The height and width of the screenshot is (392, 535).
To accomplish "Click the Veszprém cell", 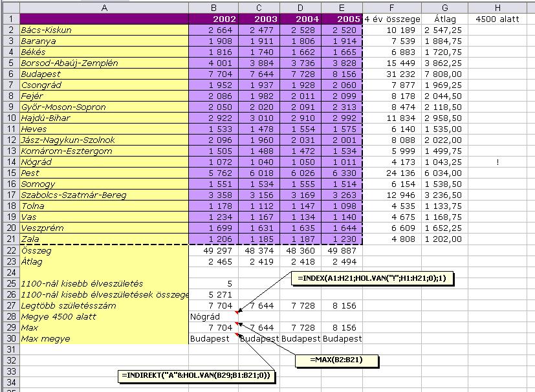I will coord(104,228).
